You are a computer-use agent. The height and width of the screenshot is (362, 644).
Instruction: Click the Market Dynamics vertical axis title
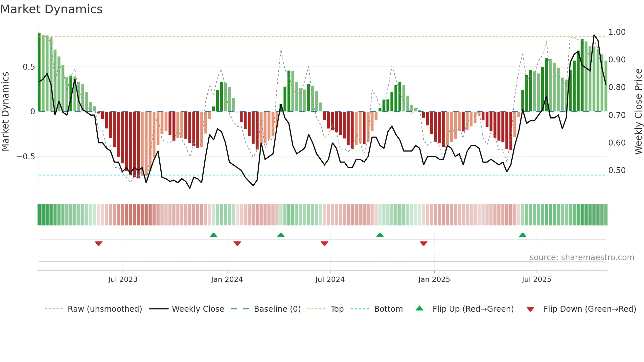[5, 112]
